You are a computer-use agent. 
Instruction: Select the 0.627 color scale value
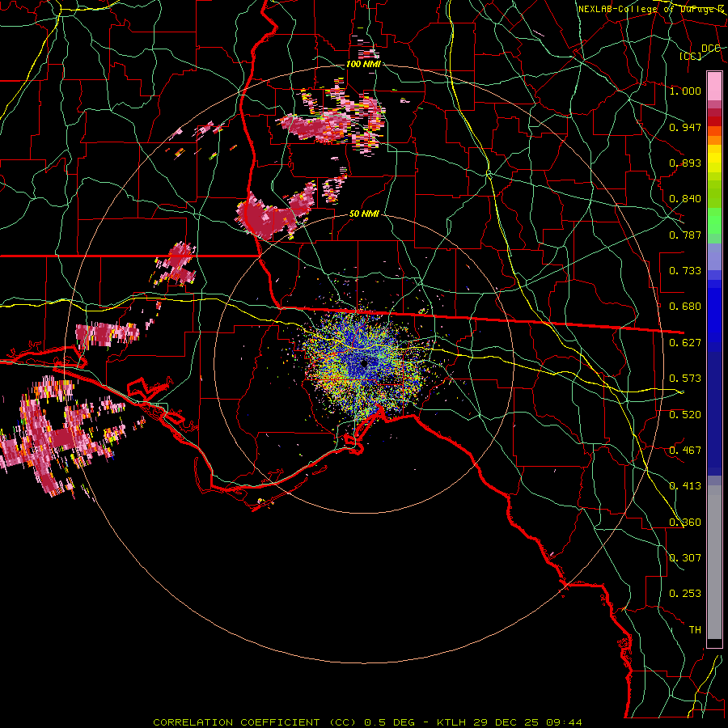[x=685, y=343]
